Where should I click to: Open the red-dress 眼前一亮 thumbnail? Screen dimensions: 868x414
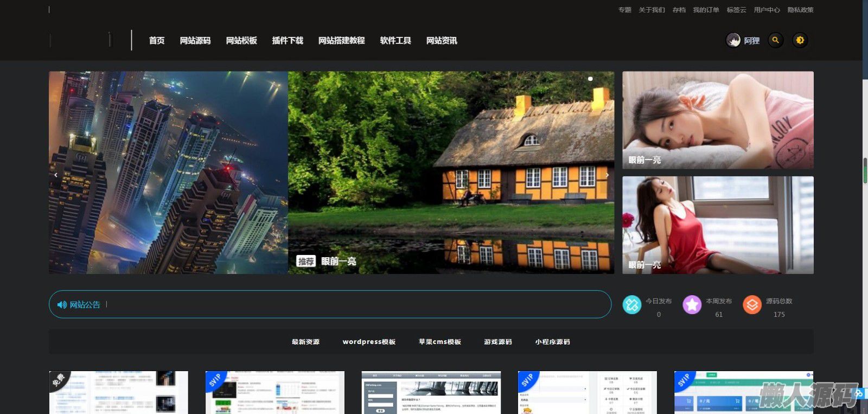coord(718,225)
